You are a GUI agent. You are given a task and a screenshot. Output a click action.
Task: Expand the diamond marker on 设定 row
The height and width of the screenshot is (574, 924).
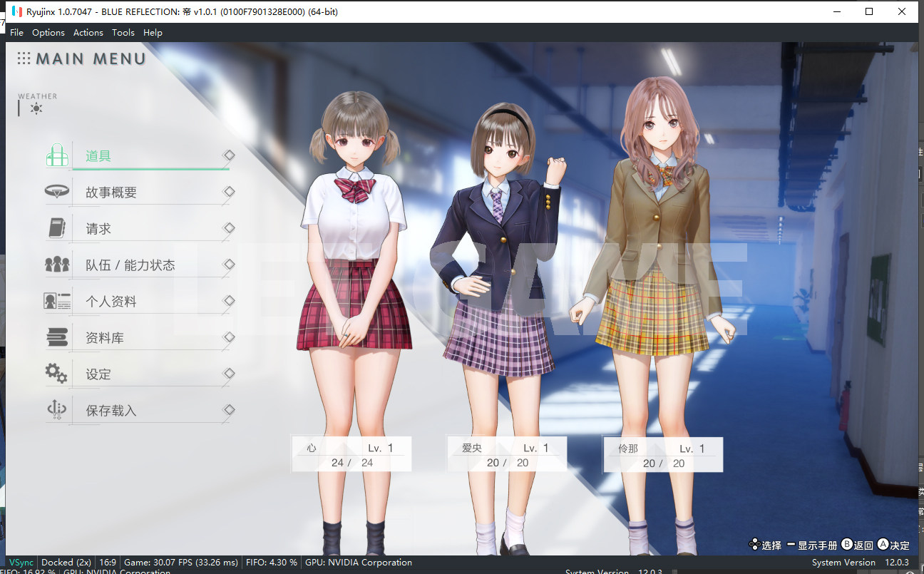coord(229,373)
